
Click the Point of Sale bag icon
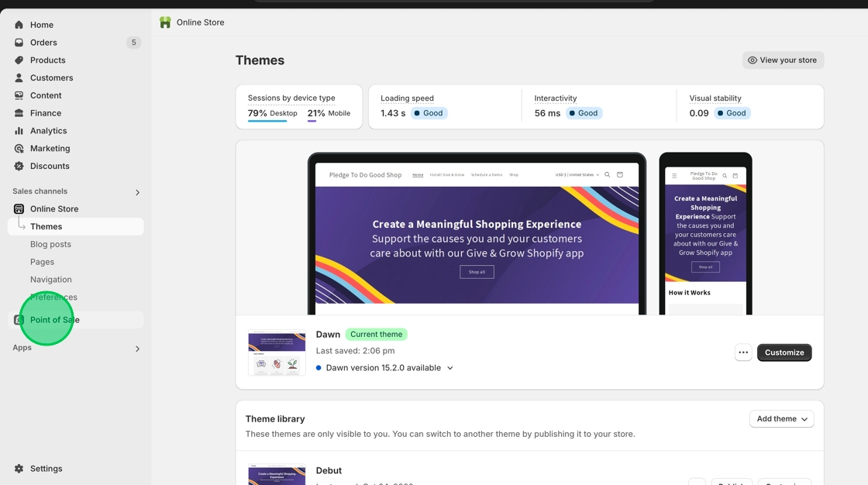[19, 319]
